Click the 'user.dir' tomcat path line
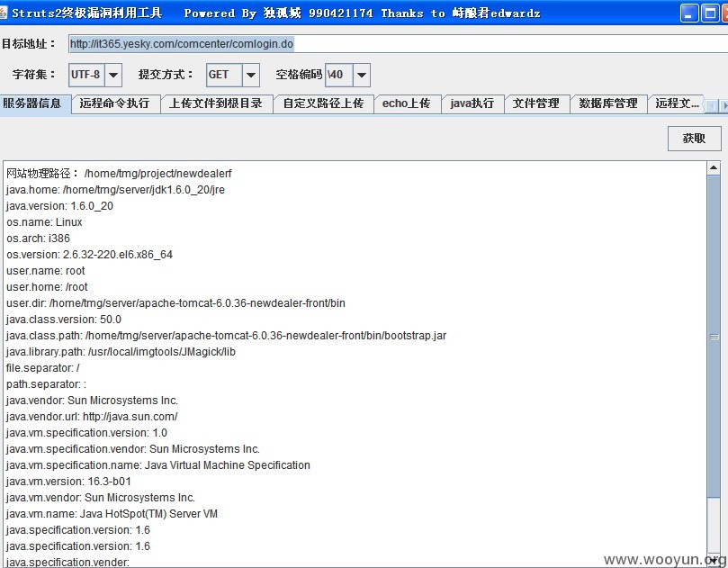Viewport: 728px width, 568px height. pyautogui.click(x=176, y=303)
